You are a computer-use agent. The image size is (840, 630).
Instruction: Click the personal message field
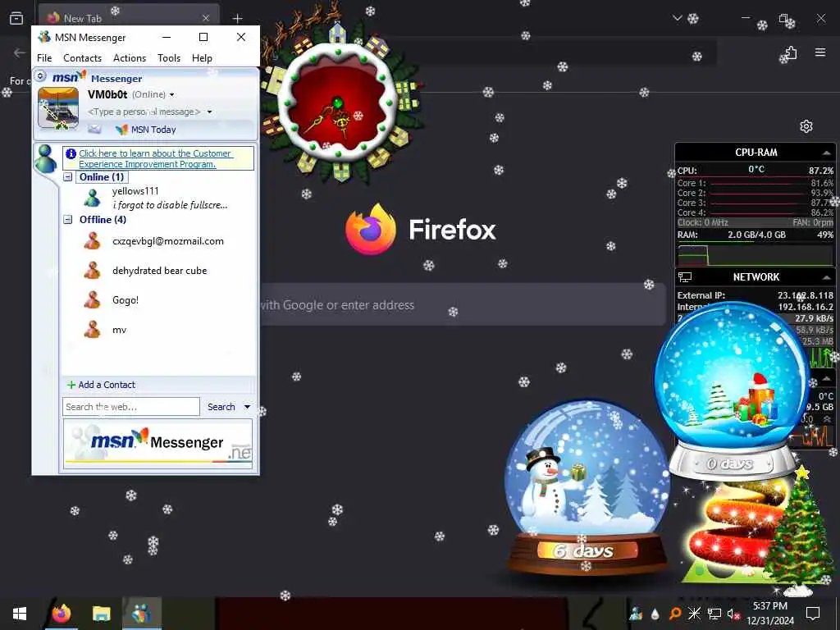[x=144, y=112]
